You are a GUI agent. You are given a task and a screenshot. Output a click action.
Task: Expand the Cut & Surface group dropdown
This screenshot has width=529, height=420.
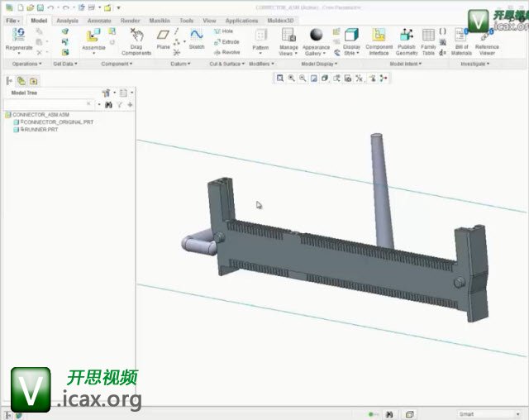pos(226,64)
